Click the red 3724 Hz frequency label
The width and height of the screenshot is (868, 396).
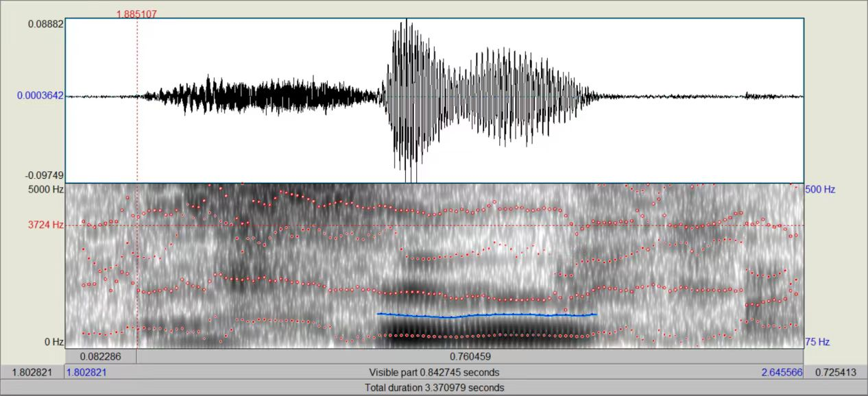coord(46,225)
